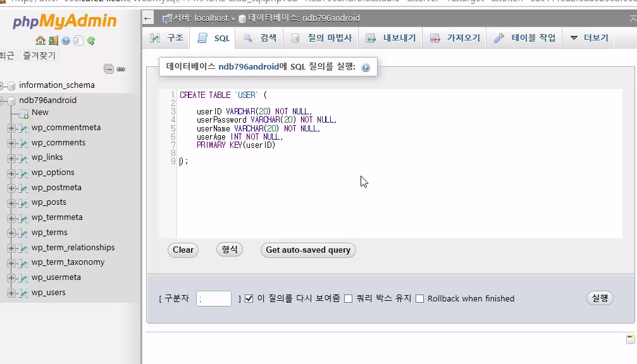
Task: Click the wp_postmeta table icon
Action: (x=23, y=188)
